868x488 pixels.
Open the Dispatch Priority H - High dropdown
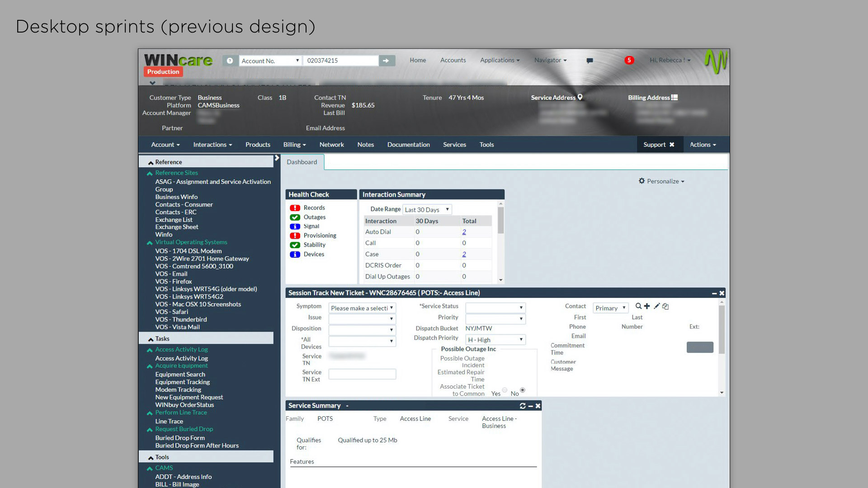tap(495, 340)
